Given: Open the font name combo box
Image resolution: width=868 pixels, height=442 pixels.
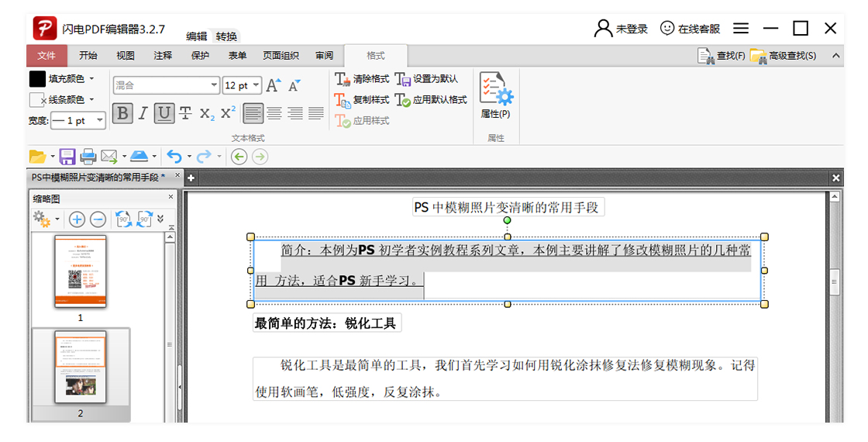Looking at the screenshot, I should tap(167, 85).
